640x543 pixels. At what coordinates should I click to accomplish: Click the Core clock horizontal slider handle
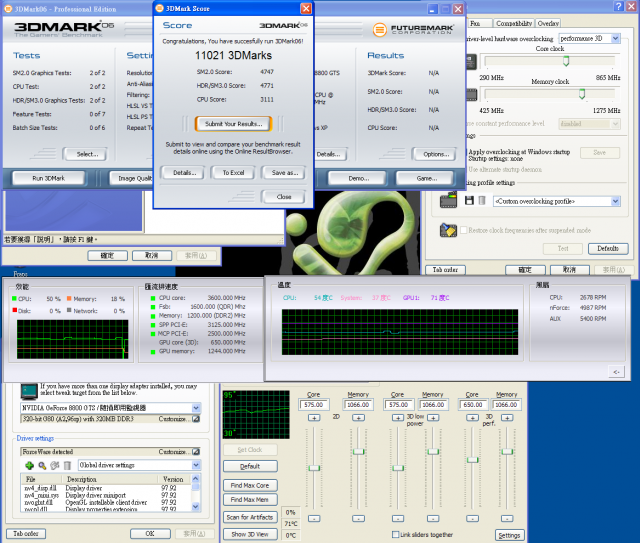tap(566, 61)
